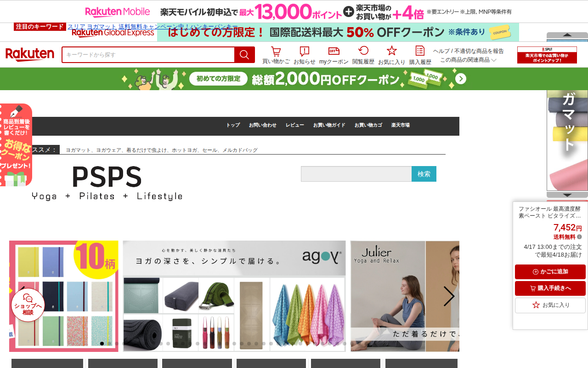588x368 pixels.
Task: Open the 楽天市場 menu item
Action: 401,125
